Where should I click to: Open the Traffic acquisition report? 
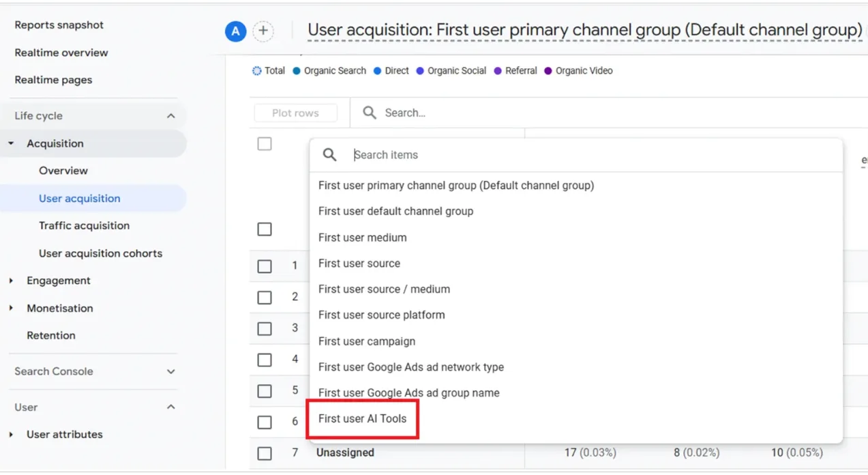[x=85, y=225]
